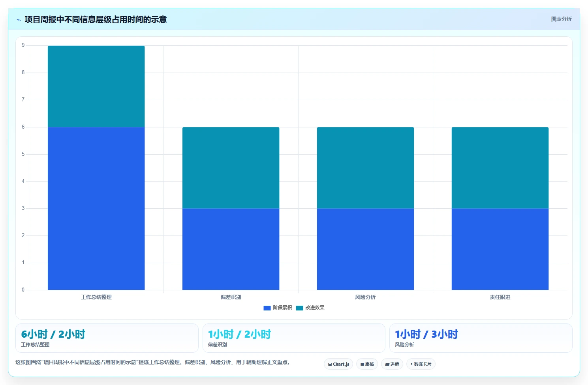Click the 表格 tag chip
The height and width of the screenshot is (385, 588).
(x=367, y=364)
